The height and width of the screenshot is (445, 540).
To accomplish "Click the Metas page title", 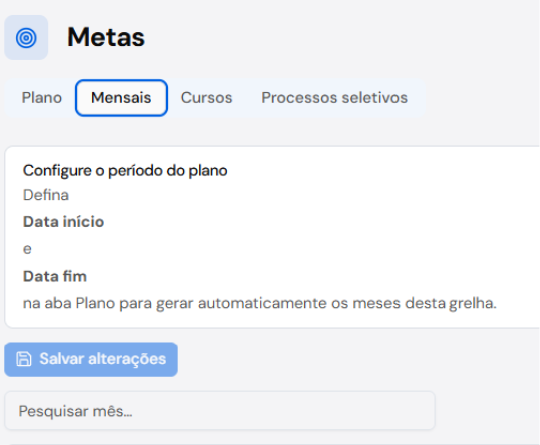I will tap(106, 37).
